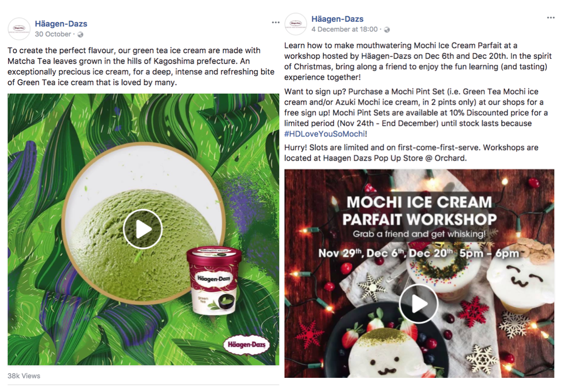Open options menu on the 4 December post
Viewport: 564px width, 392px height.
[551, 17]
